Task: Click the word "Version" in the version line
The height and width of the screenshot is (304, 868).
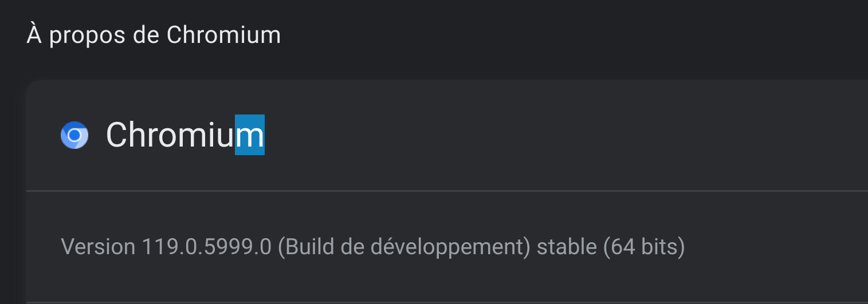Action: pos(98,247)
